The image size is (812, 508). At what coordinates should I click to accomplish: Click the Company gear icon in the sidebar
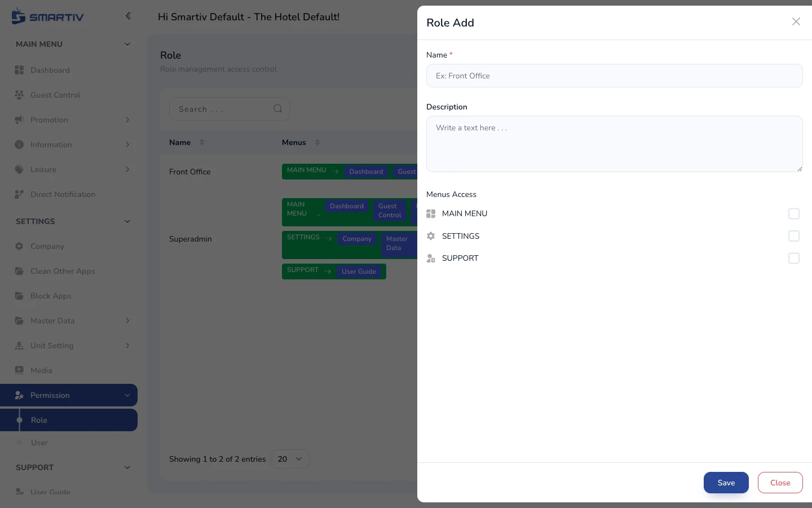(x=19, y=246)
